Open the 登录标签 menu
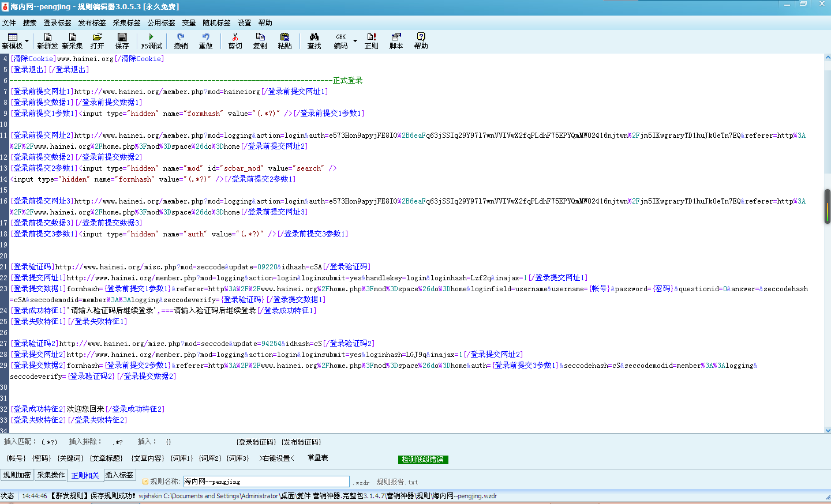The image size is (831, 504). (57, 23)
